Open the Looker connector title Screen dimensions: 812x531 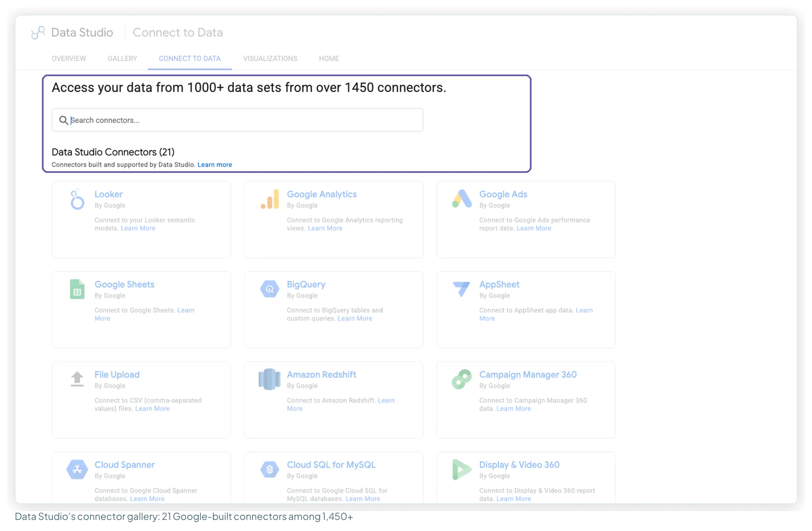click(x=109, y=194)
